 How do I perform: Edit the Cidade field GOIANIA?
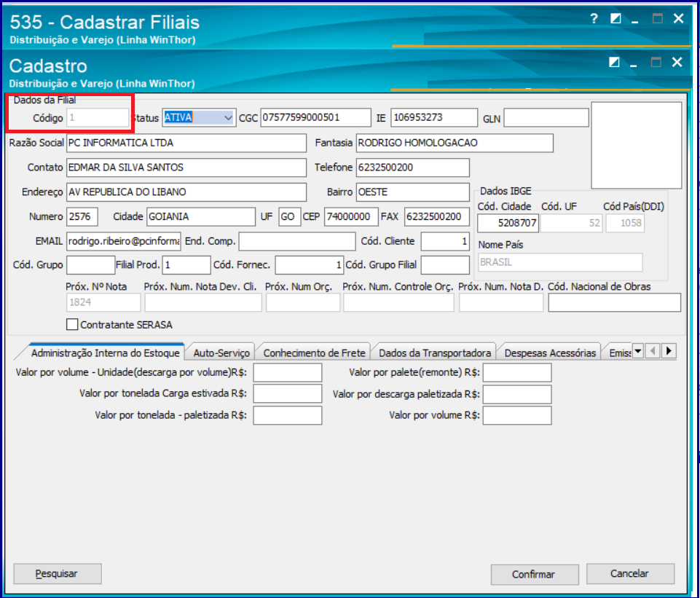point(201,216)
